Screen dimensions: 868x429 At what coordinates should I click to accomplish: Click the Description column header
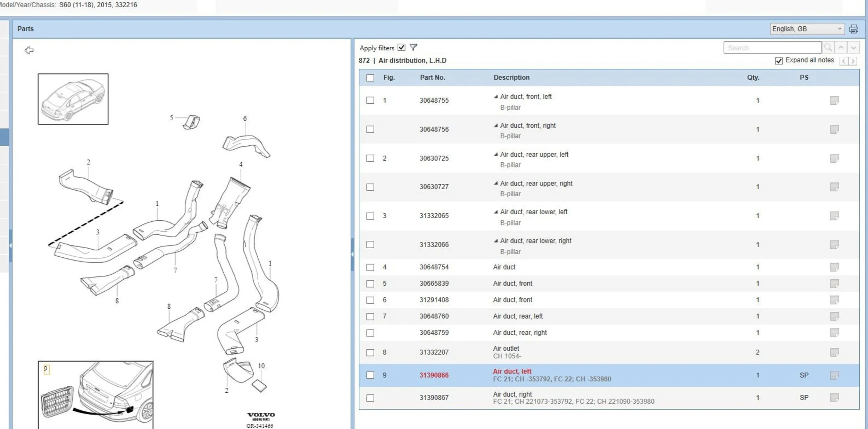click(x=511, y=78)
